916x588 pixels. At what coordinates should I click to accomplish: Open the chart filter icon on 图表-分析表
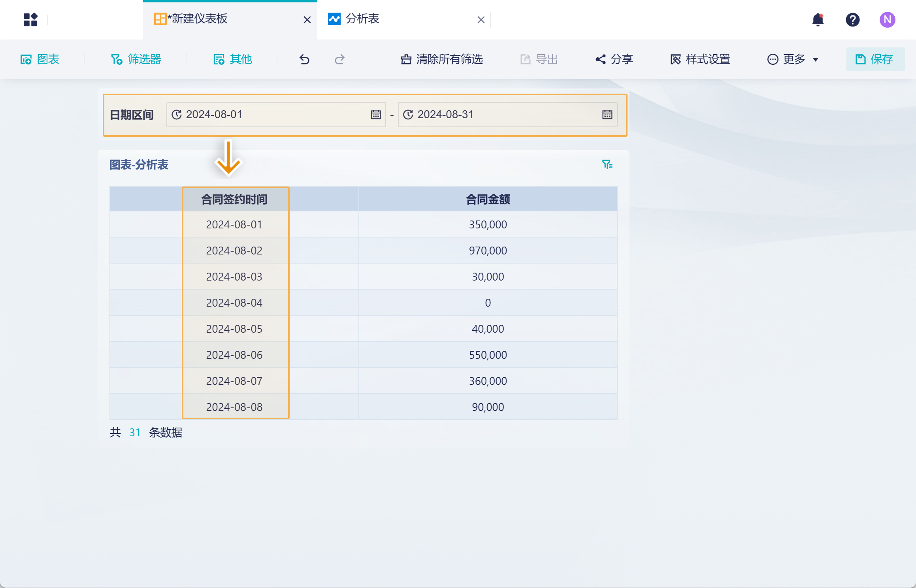tap(607, 164)
